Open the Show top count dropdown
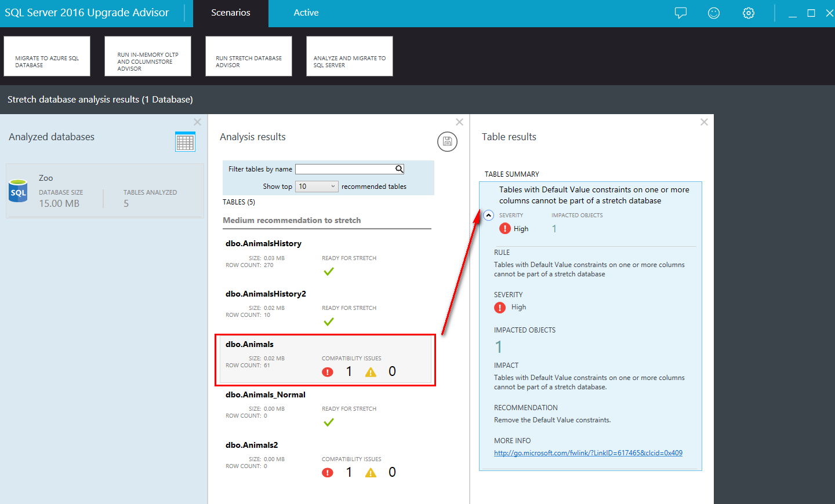Image resolution: width=835 pixels, height=504 pixels. point(317,187)
